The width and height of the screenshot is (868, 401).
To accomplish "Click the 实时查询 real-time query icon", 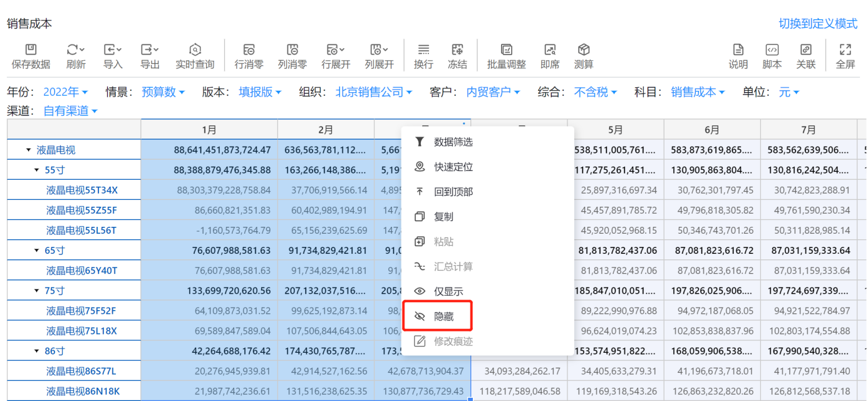I will (x=195, y=50).
